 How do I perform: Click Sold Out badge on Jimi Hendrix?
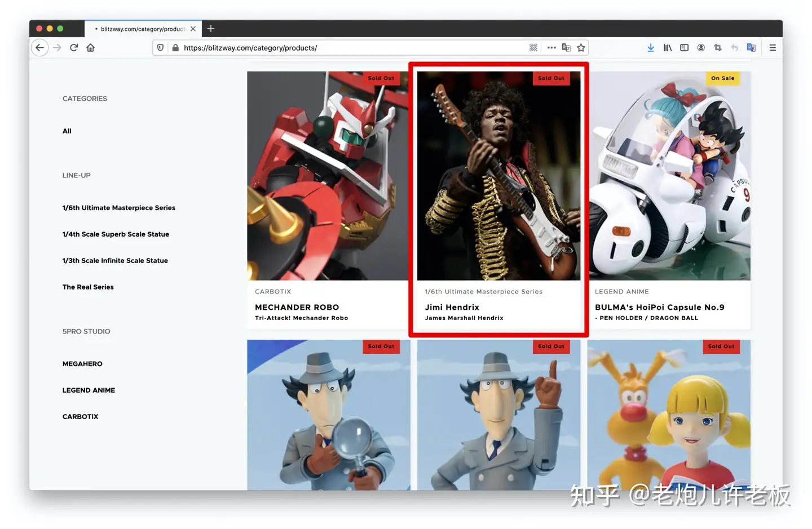pos(551,78)
